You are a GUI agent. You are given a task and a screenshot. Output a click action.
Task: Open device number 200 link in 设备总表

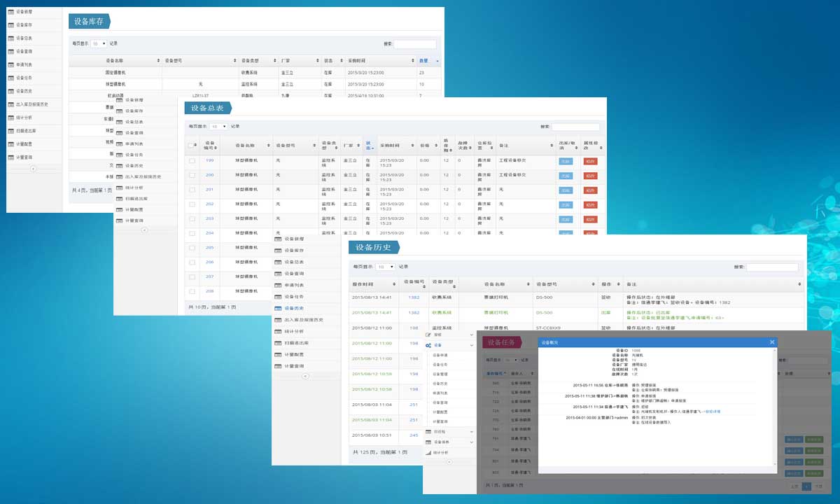209,175
